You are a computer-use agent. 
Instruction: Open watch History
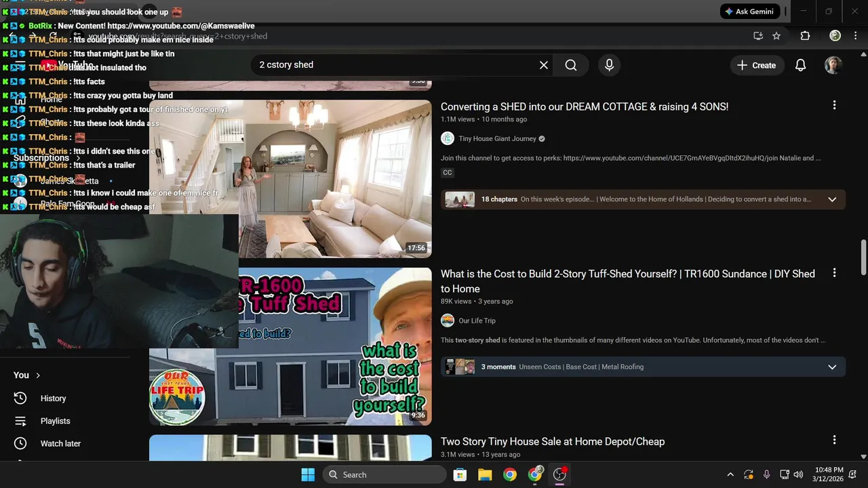[53, 399]
